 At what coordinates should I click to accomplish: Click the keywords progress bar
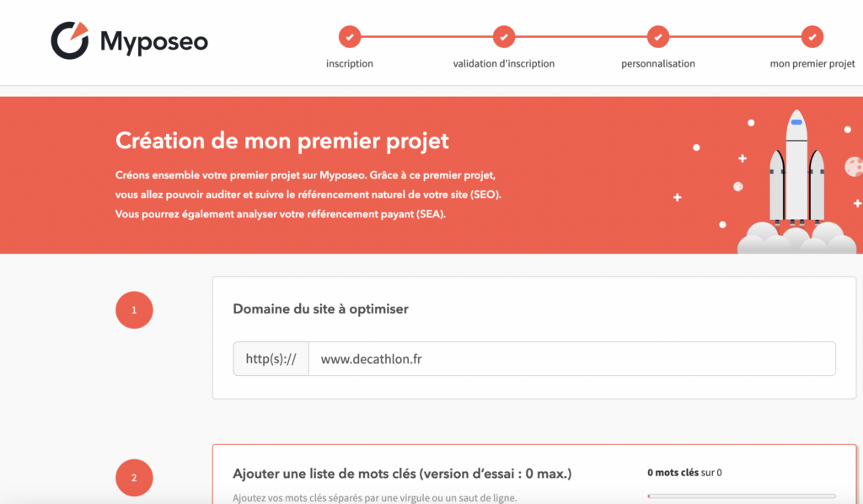[742, 496]
